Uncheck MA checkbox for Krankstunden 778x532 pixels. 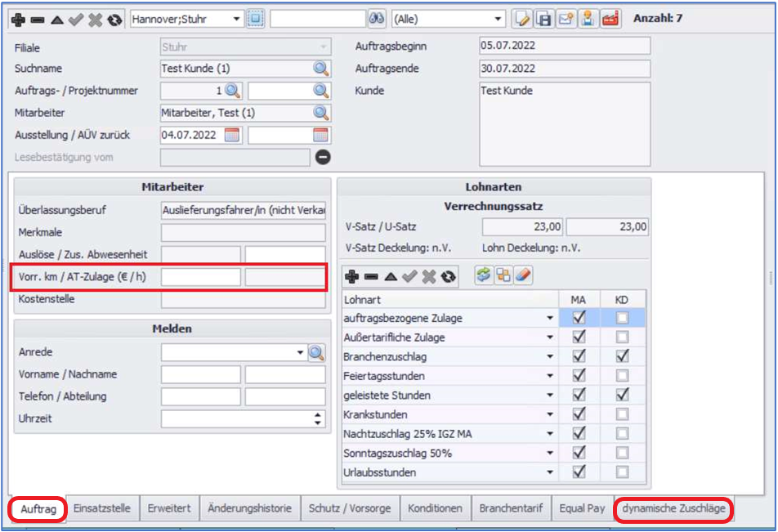(579, 414)
